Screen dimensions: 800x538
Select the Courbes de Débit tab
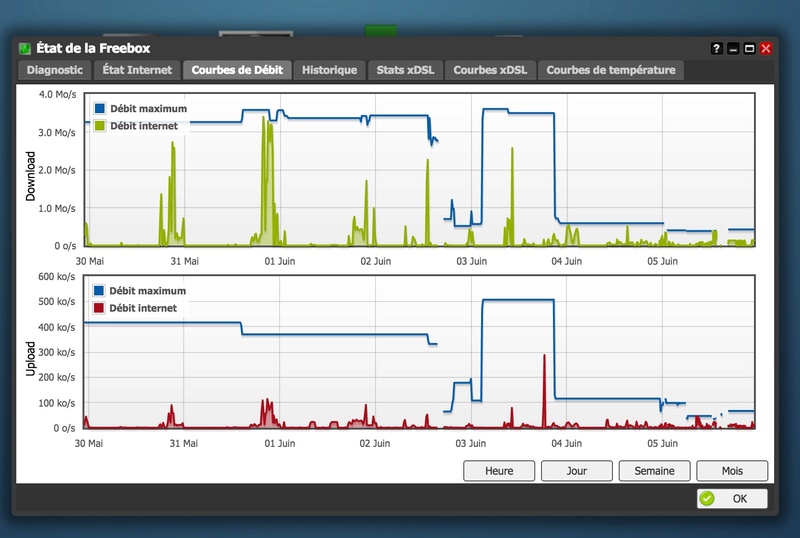coord(237,70)
